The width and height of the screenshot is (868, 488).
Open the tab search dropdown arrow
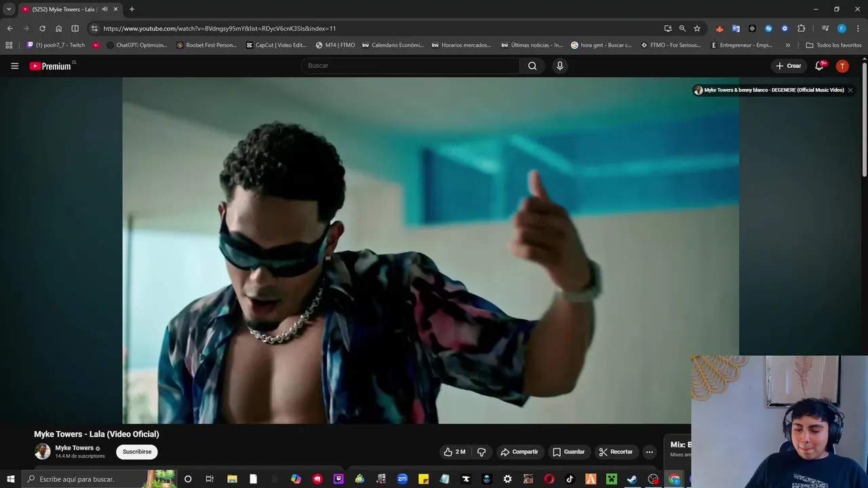pyautogui.click(x=9, y=9)
